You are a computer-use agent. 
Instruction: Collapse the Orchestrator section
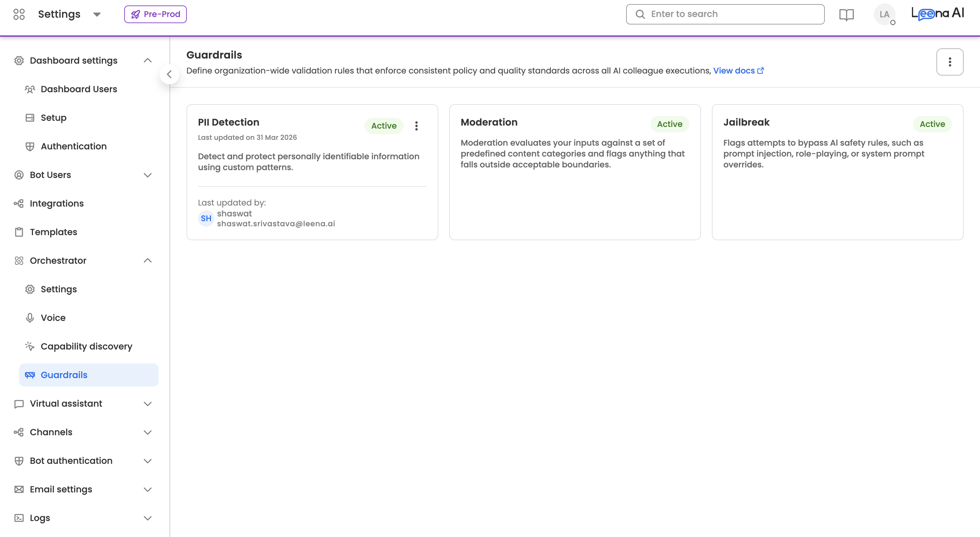click(148, 261)
